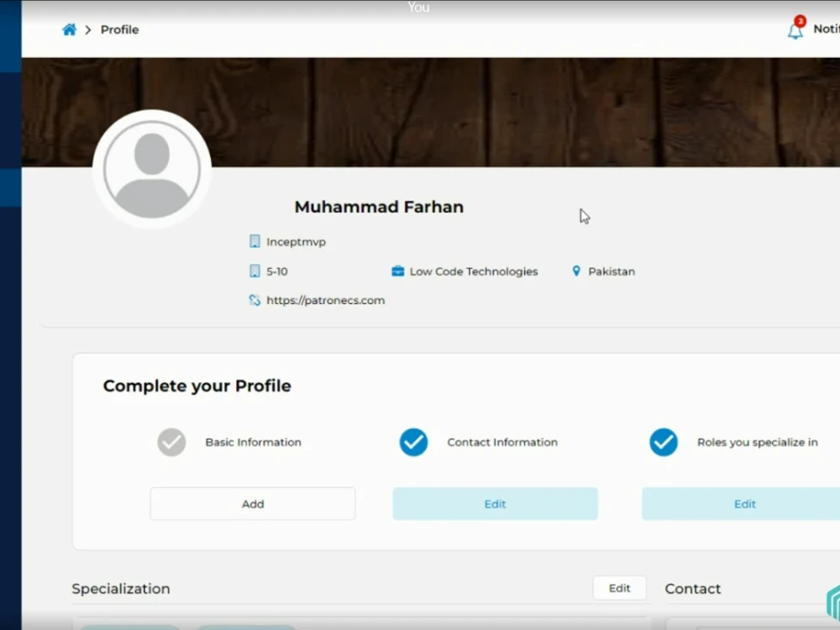Edit the Specialization section
The height and width of the screenshot is (630, 840).
tap(619, 588)
